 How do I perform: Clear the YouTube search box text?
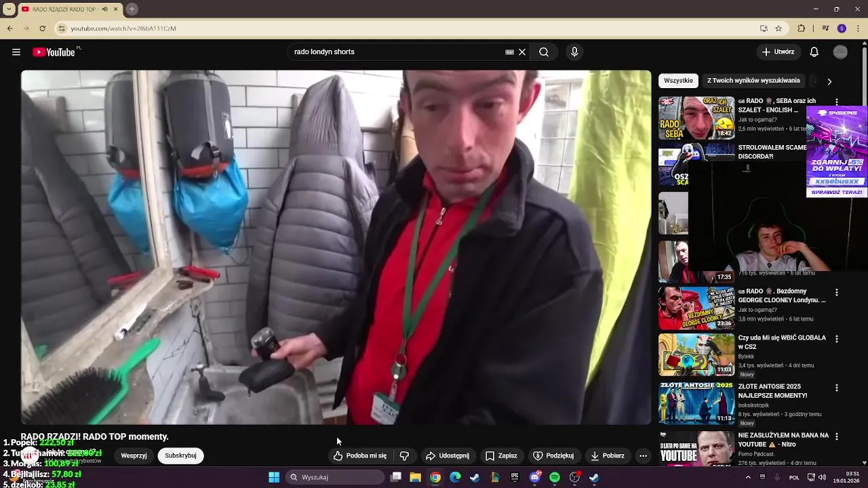[522, 52]
